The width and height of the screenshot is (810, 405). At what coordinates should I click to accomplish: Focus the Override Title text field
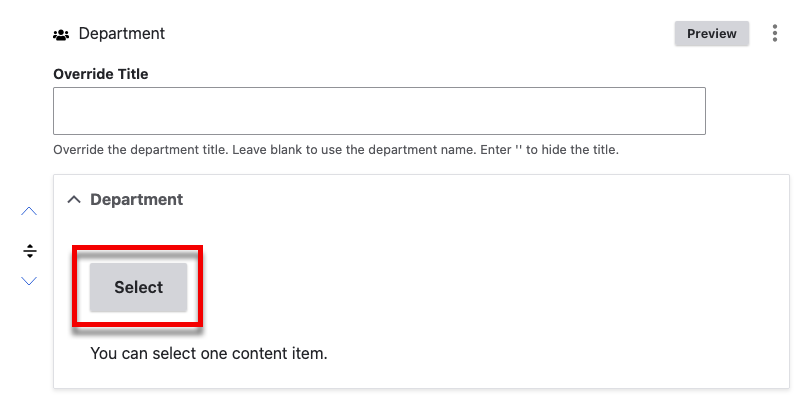point(379,111)
